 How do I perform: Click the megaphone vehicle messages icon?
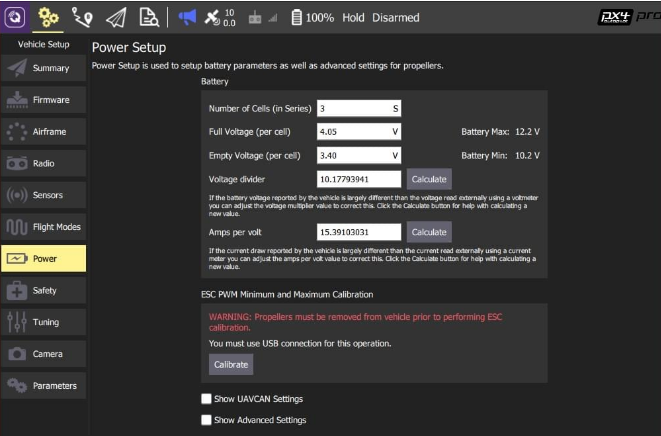(187, 17)
